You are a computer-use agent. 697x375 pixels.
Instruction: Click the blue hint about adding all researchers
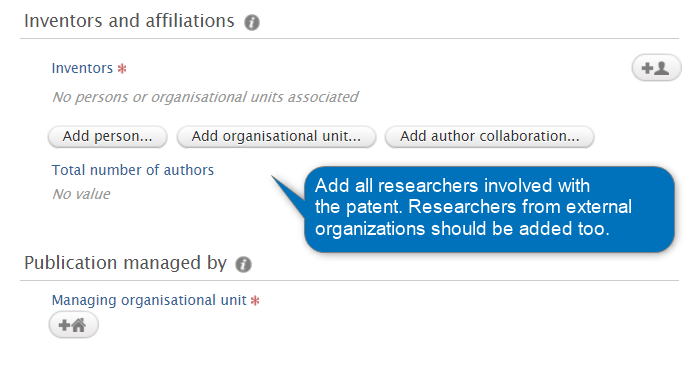click(x=489, y=209)
